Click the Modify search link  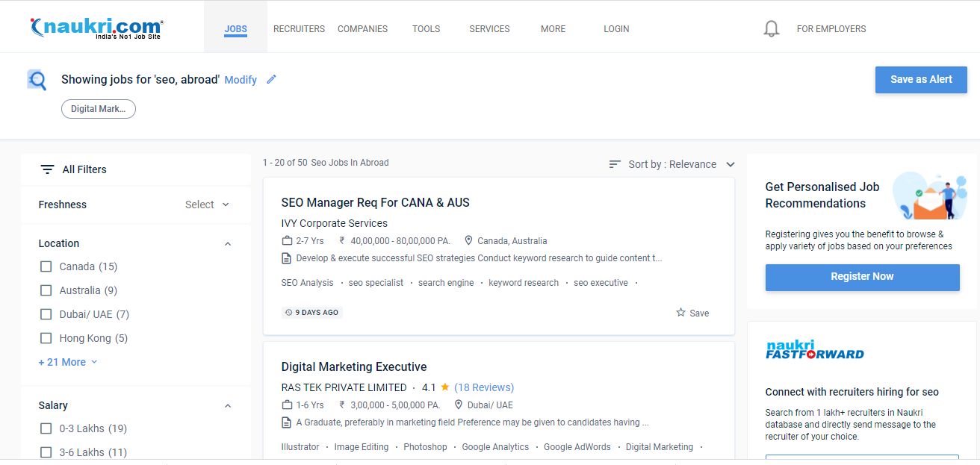241,80
